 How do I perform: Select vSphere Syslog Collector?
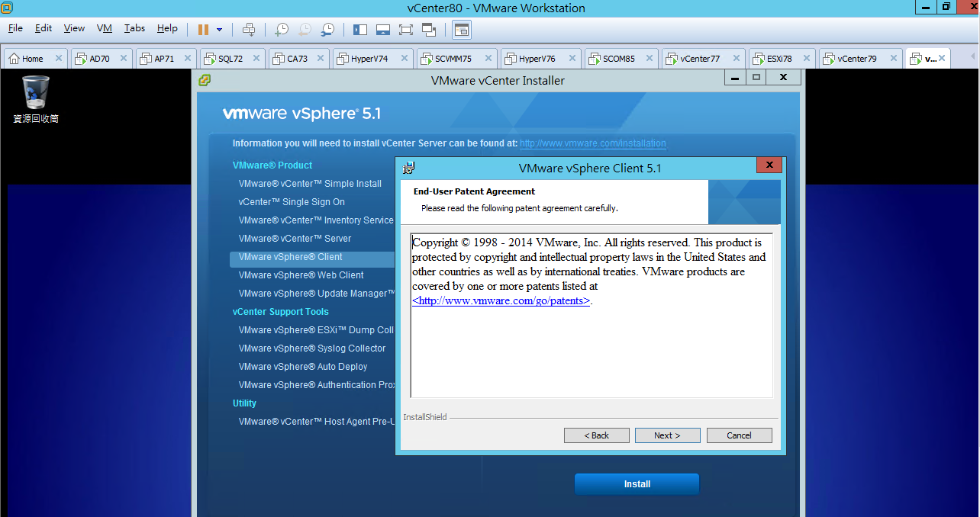pyautogui.click(x=312, y=348)
